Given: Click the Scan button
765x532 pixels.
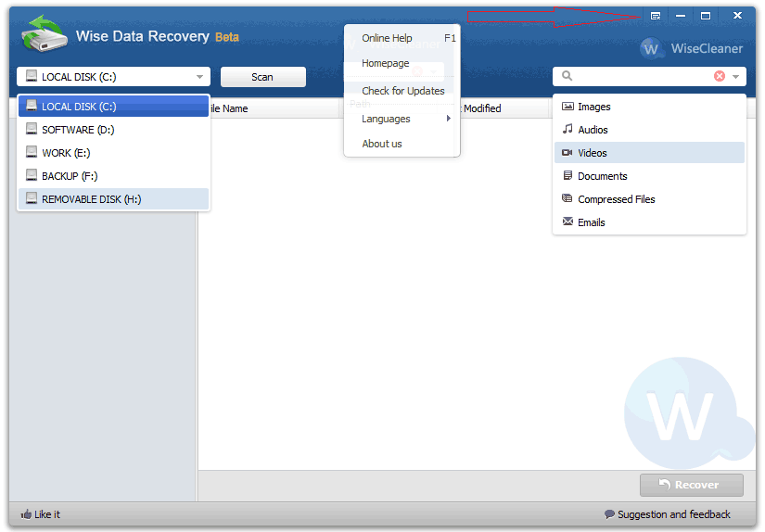Looking at the screenshot, I should [263, 77].
